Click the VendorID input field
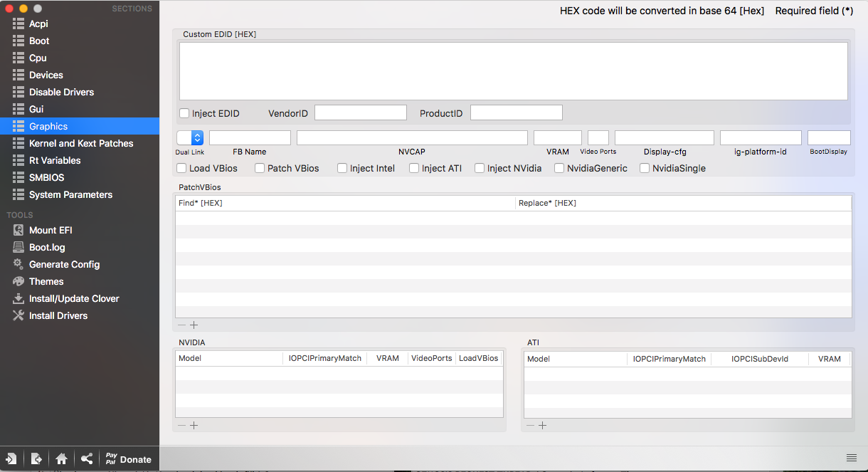 [x=361, y=112]
